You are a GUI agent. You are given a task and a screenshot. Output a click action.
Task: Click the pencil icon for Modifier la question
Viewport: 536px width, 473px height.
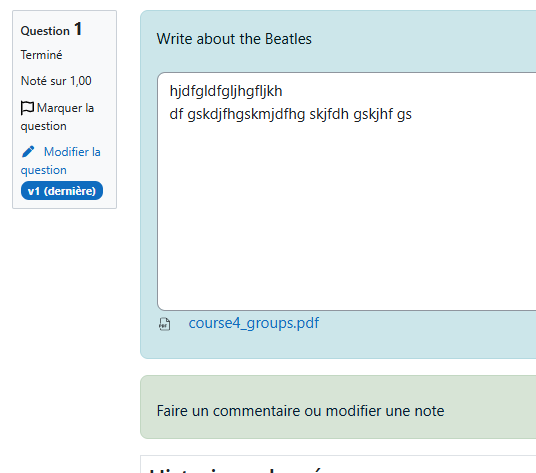click(x=28, y=152)
